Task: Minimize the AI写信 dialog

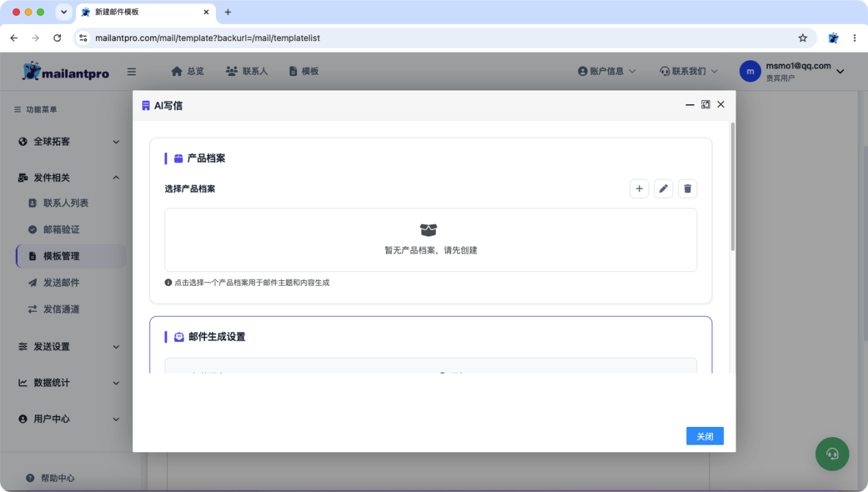Action: point(690,105)
